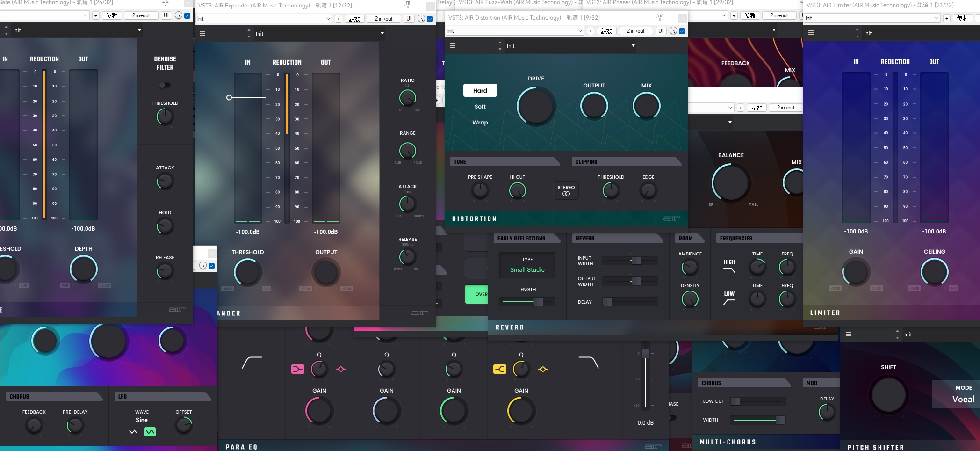The width and height of the screenshot is (980, 451).
Task: Expand Gate plugin Init preset list
Action: (x=77, y=30)
